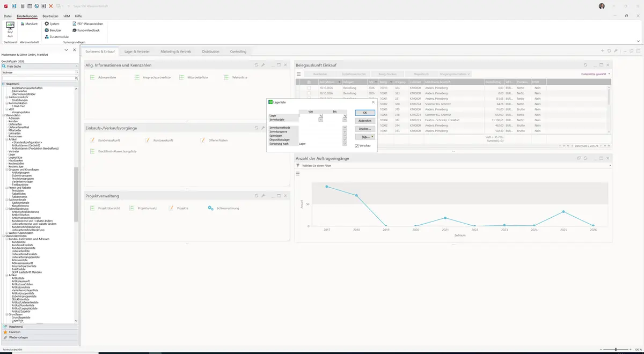
Task: Tick the checkbox of Vorgang 324 row
Action: click(x=309, y=87)
